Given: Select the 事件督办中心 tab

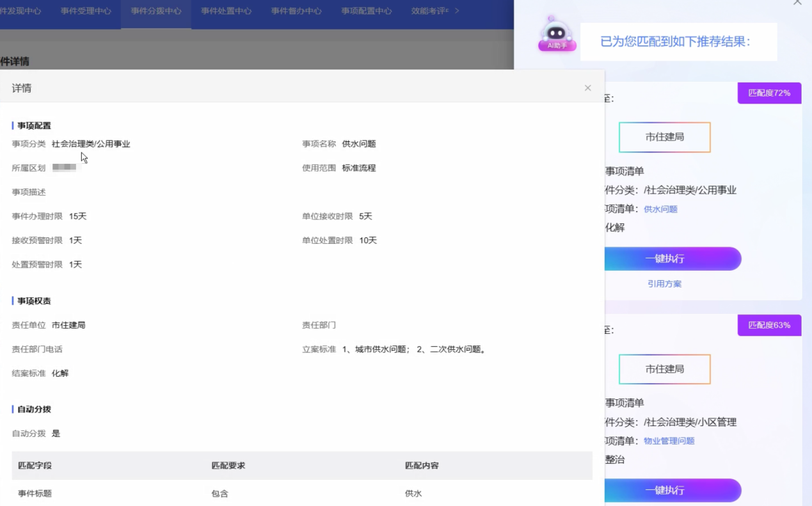Looking at the screenshot, I should (296, 12).
